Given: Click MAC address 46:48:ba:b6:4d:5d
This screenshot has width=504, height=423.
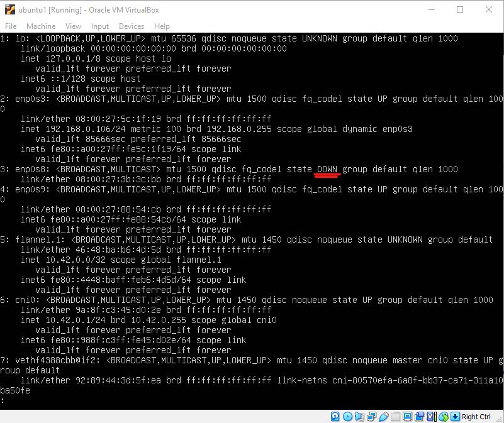Looking at the screenshot, I should point(118,250).
